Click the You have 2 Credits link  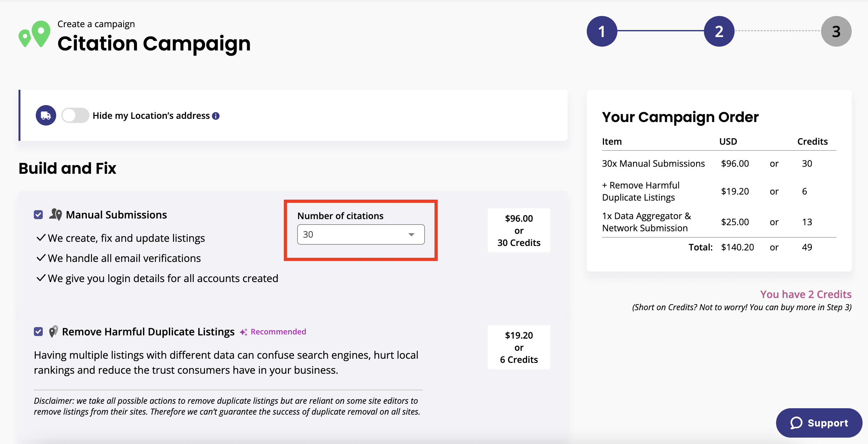[806, 294]
